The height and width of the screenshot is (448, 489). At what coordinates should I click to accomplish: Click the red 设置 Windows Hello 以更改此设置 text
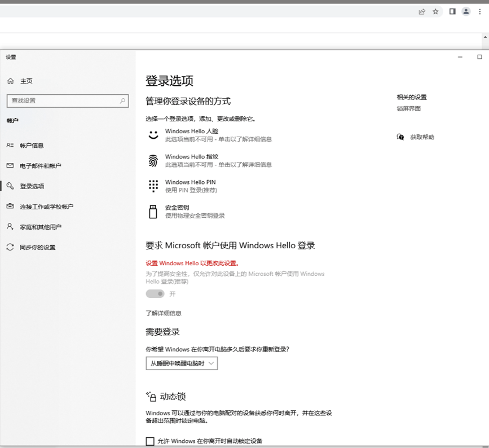[x=192, y=263]
